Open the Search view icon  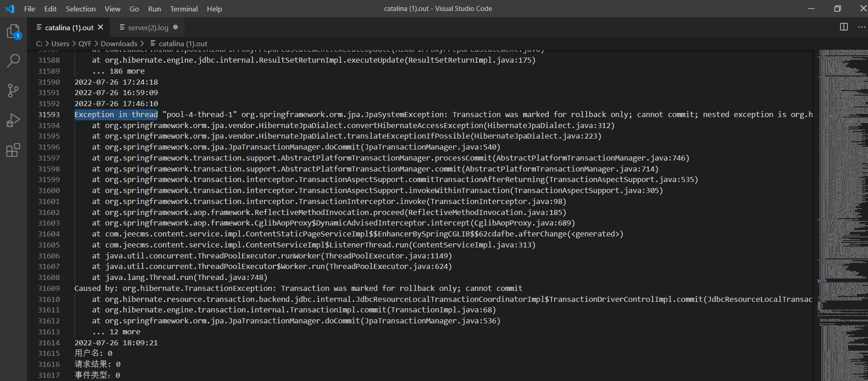13,60
